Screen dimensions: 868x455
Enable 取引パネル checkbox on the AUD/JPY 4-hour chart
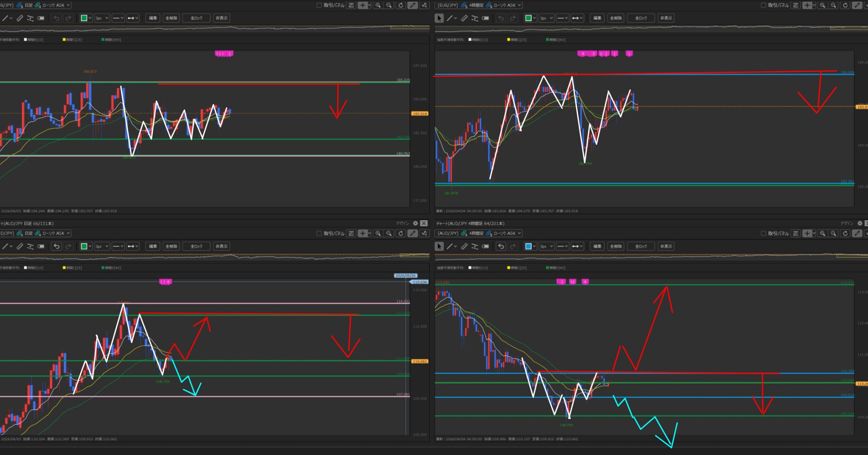763,233
